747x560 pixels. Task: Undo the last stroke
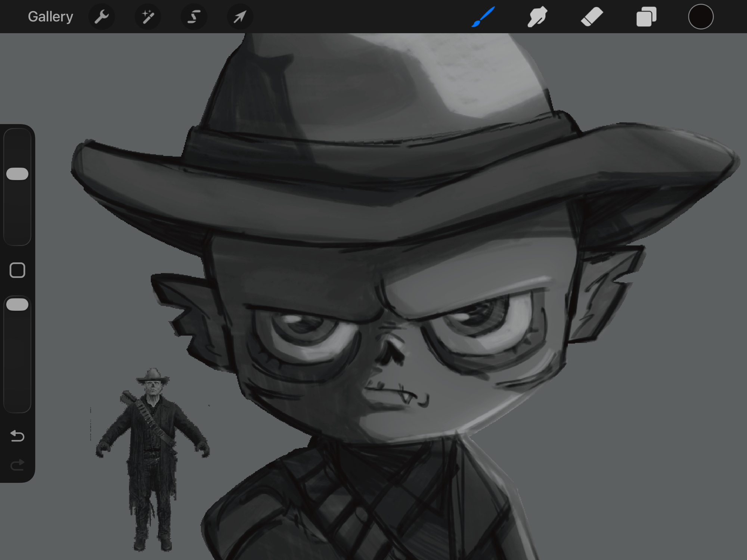(18, 436)
